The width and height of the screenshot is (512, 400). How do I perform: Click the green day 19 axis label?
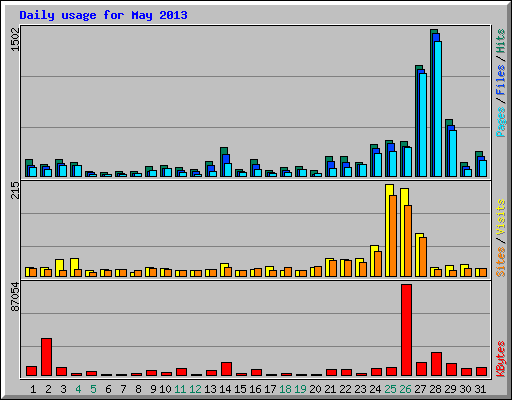click(300, 389)
